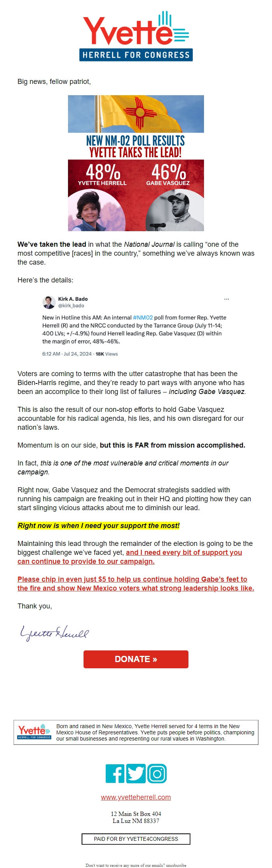Image resolution: width=272 pixels, height=868 pixels.
Task: Click the red DONATE button
Action: coord(136,659)
